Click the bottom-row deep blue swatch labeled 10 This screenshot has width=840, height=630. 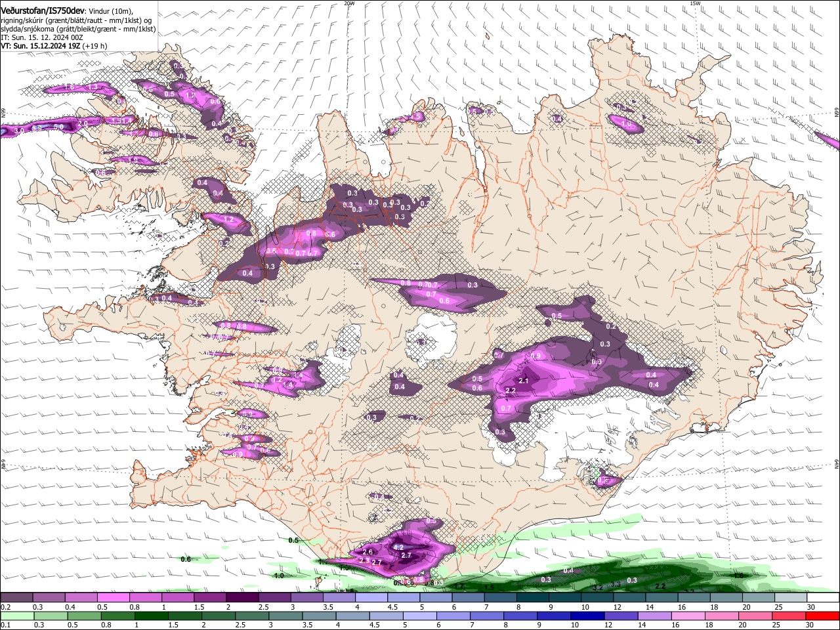pos(588,616)
